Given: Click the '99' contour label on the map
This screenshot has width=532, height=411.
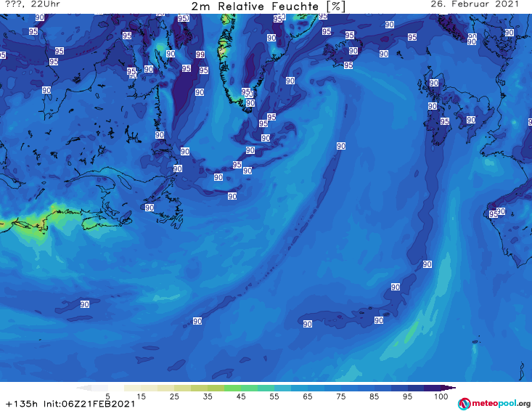Looking at the screenshot, I should [200, 54].
